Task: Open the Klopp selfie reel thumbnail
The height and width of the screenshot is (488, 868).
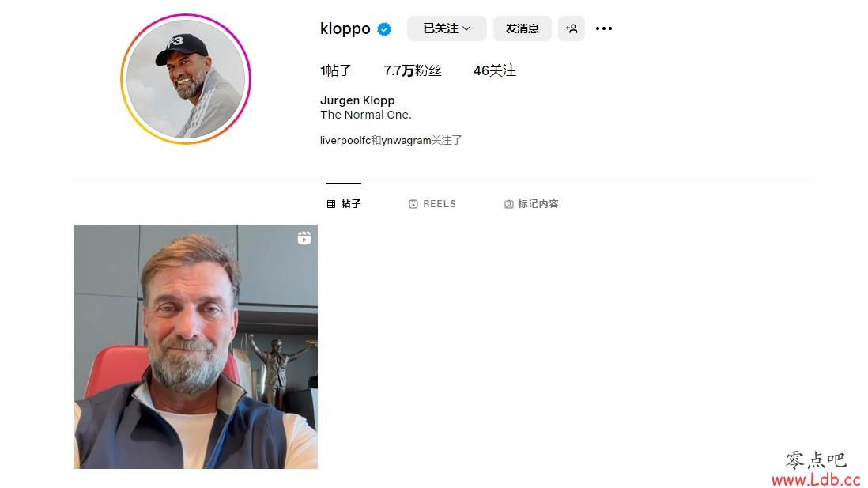Action: (195, 346)
